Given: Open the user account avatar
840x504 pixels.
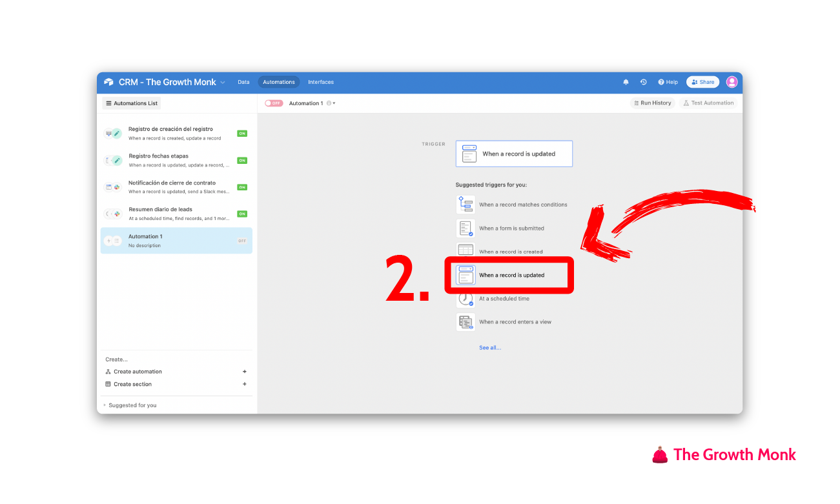Looking at the screenshot, I should pos(732,82).
